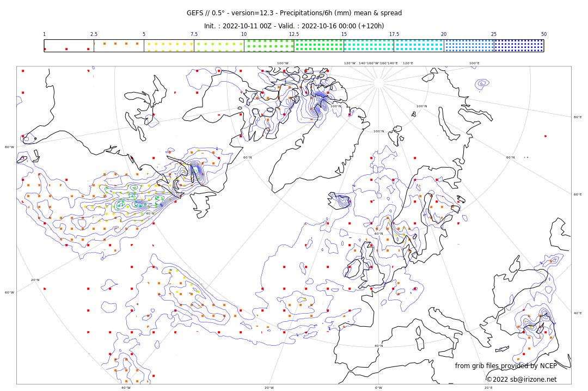588x391 pixels.
Task: Click the GEFS precipitation chart title
Action: coord(294,13)
